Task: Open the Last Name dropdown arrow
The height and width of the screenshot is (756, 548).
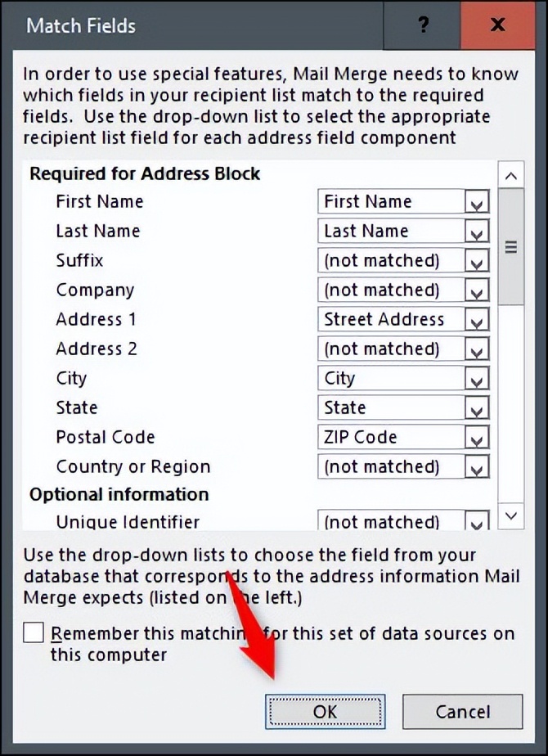Action: (x=477, y=232)
